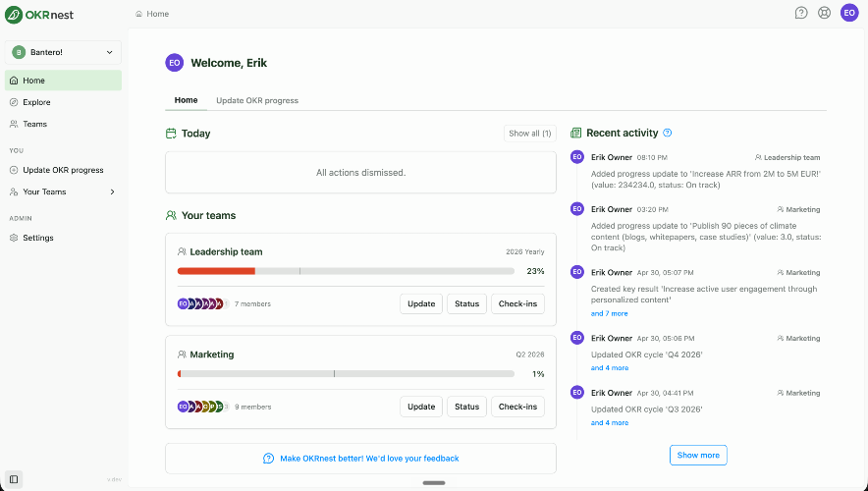
Task: Click EO avatar on 05:07 PM activity
Action: pos(577,272)
